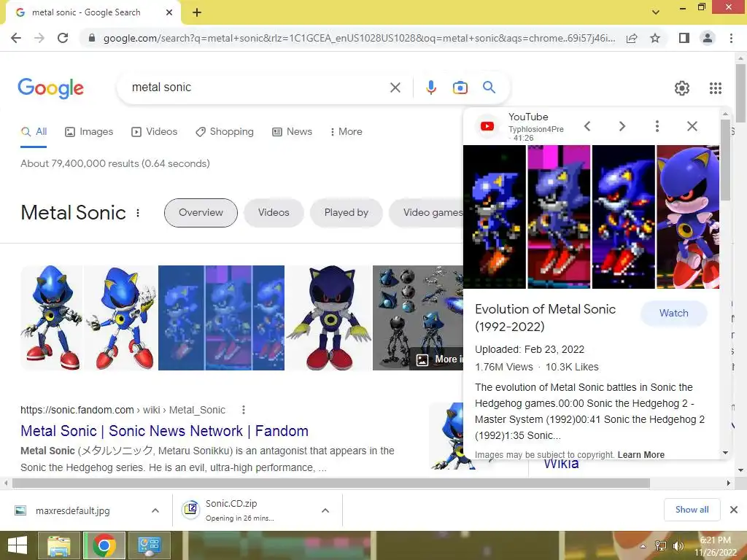Image resolution: width=747 pixels, height=560 pixels.
Task: Open the Control Panel taskbar icon
Action: [149, 545]
